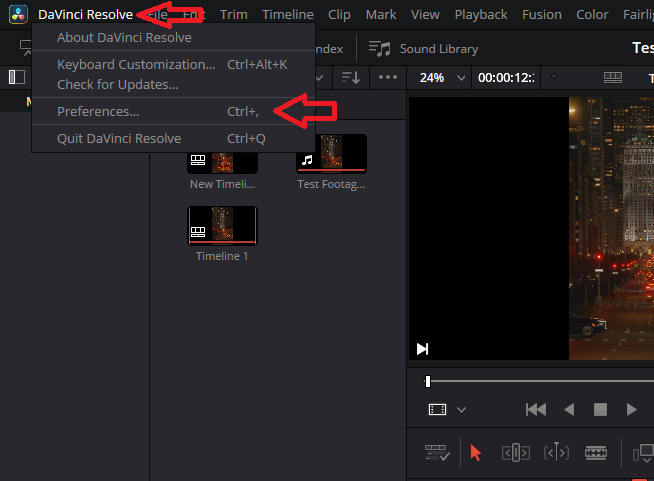Viewport: 654px width, 481px height.
Task: Choose Keyboard Customization menu entry
Action: (136, 64)
